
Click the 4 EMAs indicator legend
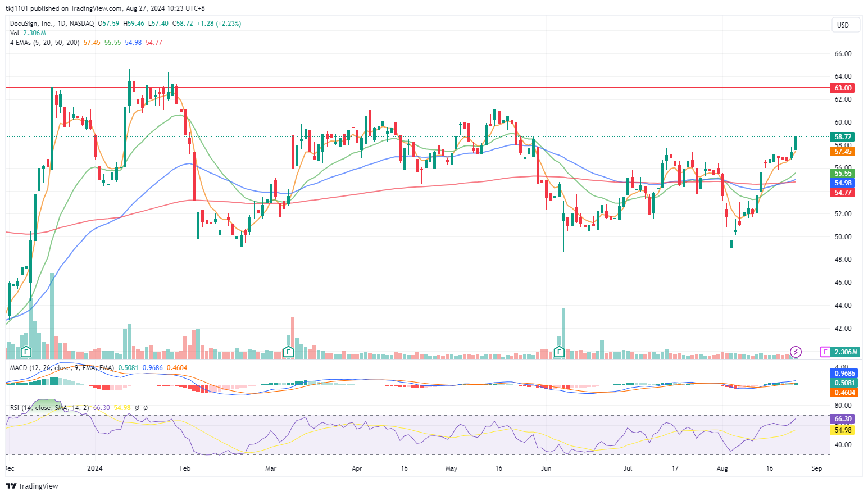(44, 43)
